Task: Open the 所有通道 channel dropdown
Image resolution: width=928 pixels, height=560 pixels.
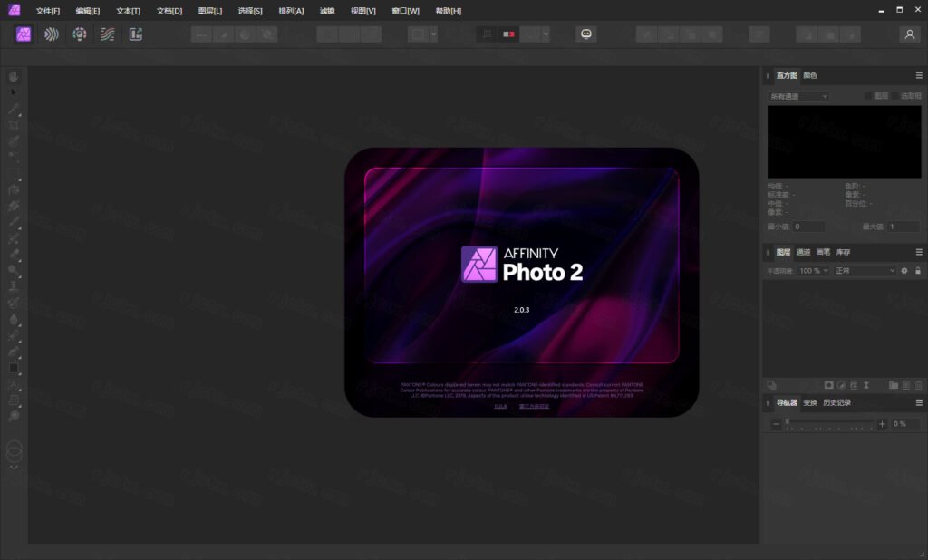Action: coord(798,96)
